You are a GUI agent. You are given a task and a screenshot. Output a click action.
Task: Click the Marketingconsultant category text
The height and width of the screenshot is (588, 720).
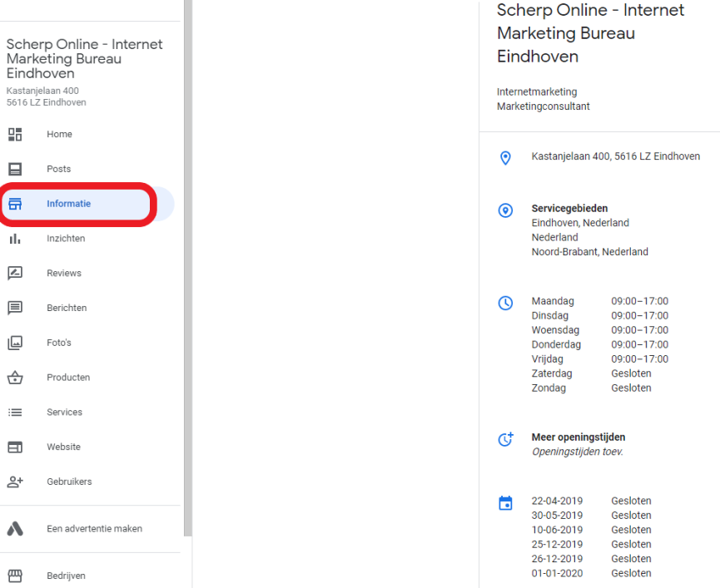pos(544,106)
